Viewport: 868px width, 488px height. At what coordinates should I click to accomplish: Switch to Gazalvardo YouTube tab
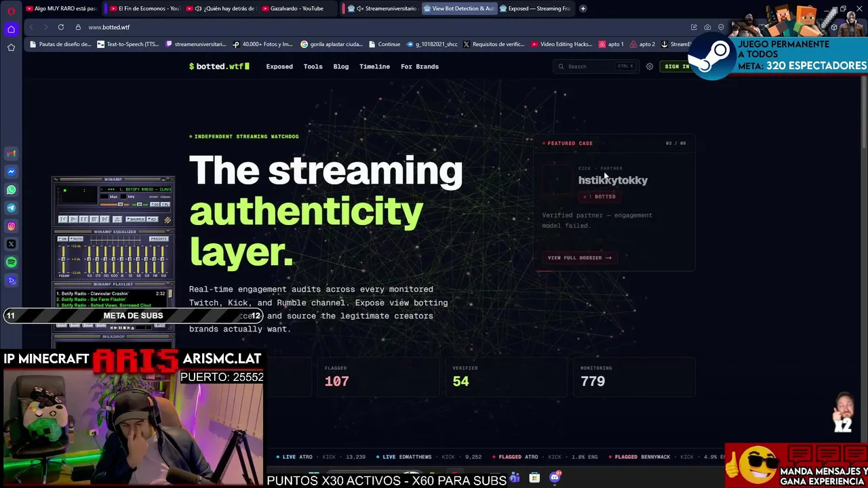pyautogui.click(x=296, y=8)
